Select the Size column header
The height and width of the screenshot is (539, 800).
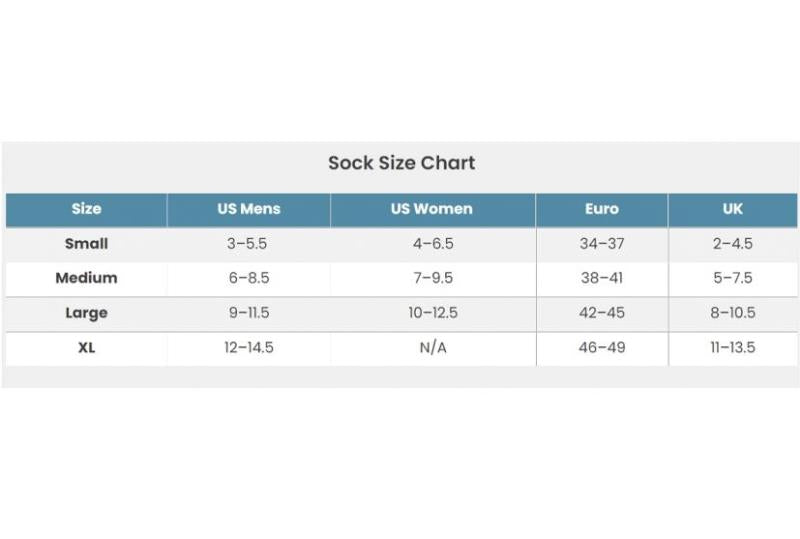86,209
